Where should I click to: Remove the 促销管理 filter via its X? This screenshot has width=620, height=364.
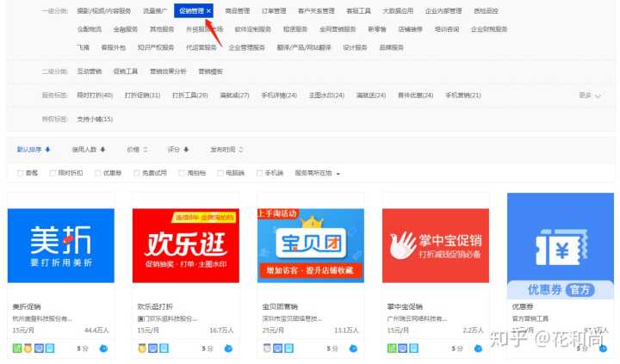(x=209, y=11)
